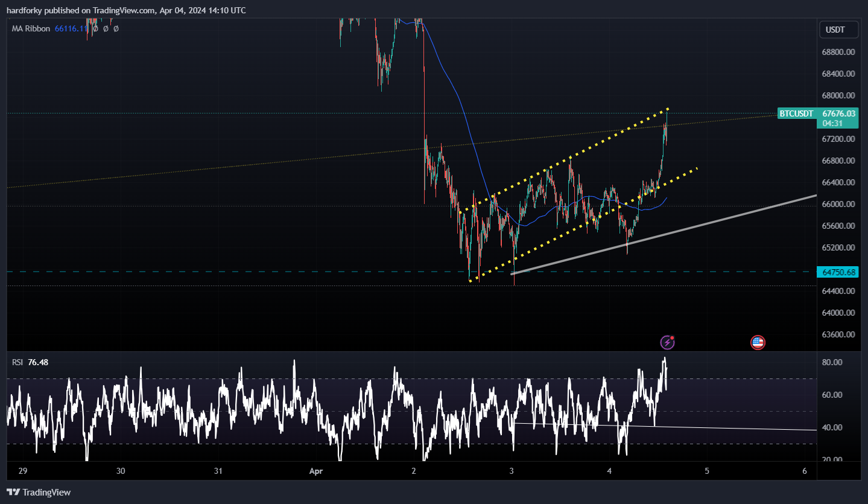Click the RSI value 76.48
Viewport: 868px width, 504px height.
(x=38, y=362)
